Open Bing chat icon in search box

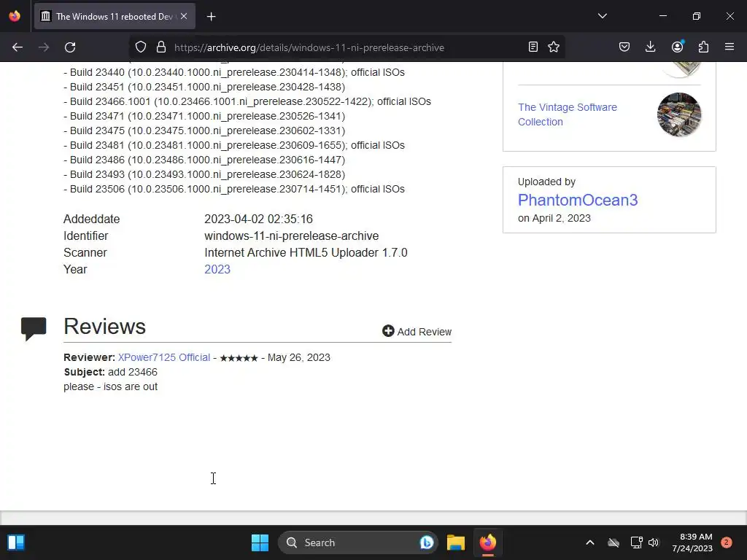426,542
